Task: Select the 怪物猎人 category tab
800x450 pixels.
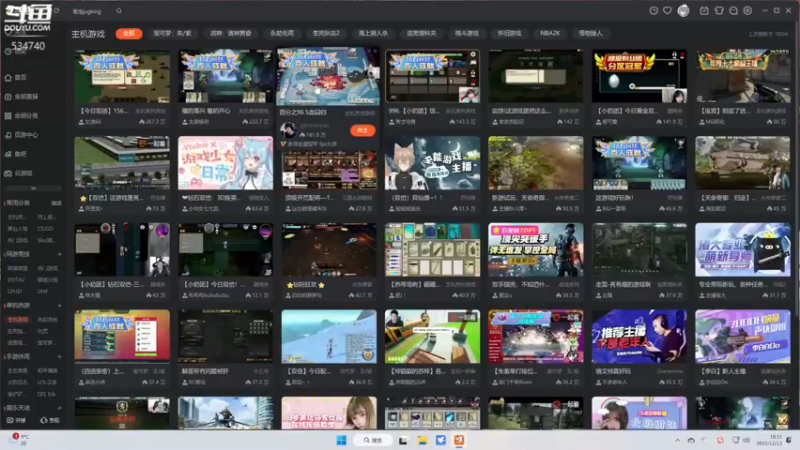Action: 590,33
